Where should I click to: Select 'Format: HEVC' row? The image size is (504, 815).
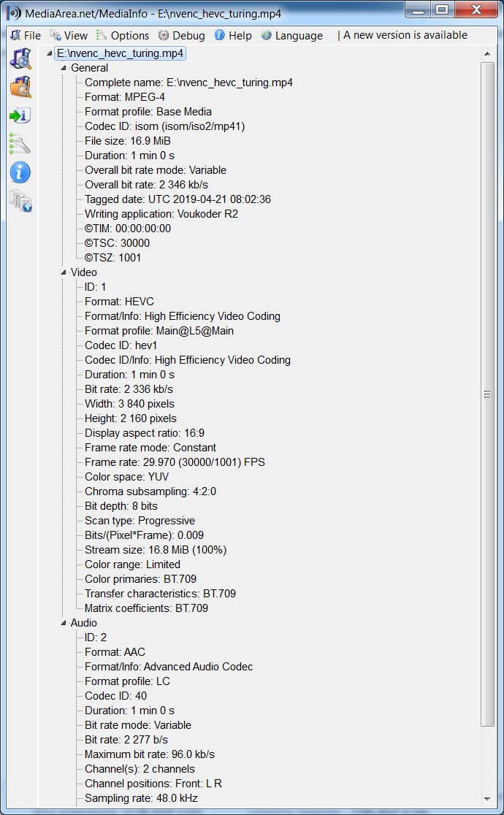point(120,302)
